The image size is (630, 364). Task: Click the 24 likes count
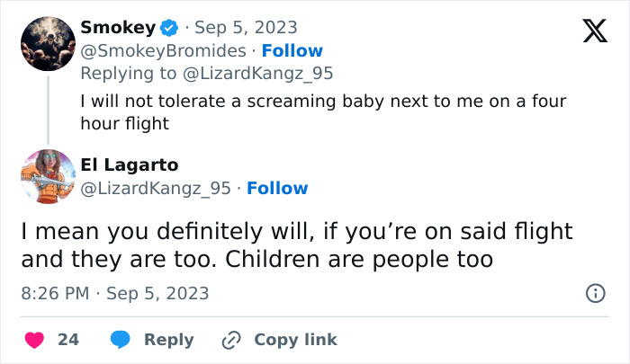coord(68,339)
